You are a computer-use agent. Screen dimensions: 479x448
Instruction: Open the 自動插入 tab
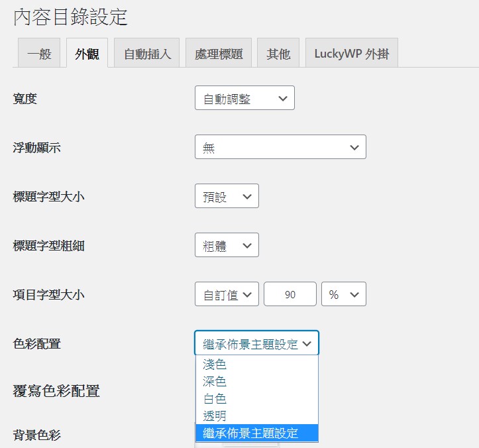click(146, 52)
